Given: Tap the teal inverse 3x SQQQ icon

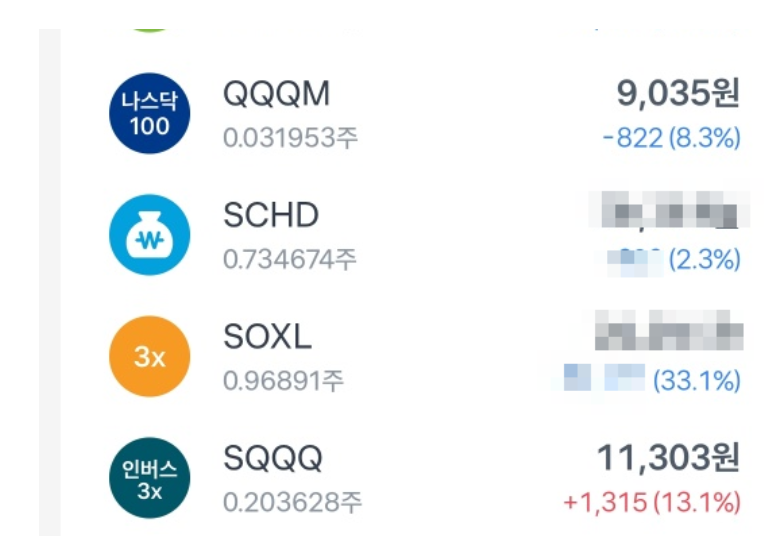Looking at the screenshot, I should click(x=149, y=478).
